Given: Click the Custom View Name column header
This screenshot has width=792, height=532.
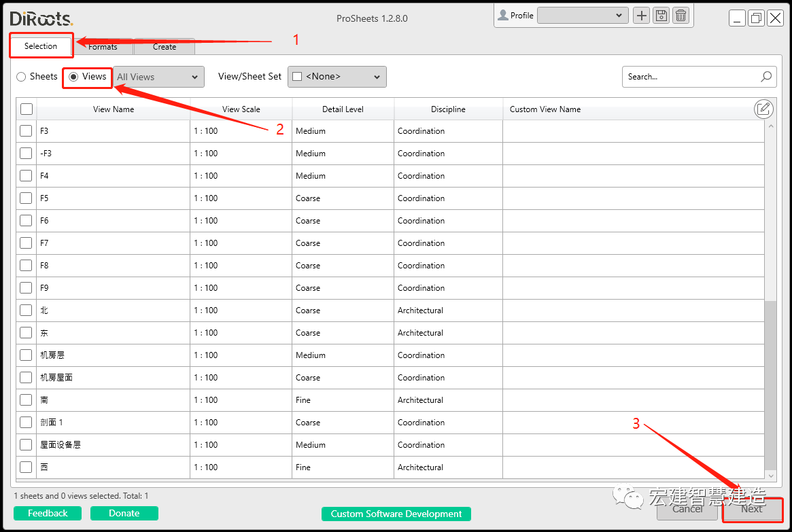Looking at the screenshot, I should tap(545, 109).
